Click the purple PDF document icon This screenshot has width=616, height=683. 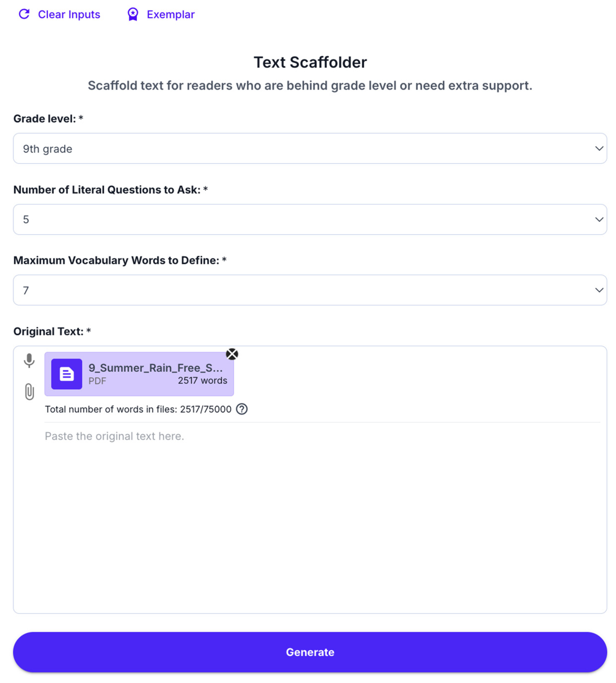pos(66,374)
